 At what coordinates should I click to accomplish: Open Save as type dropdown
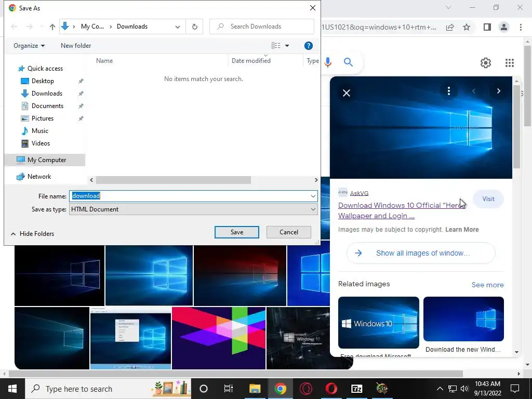point(193,209)
